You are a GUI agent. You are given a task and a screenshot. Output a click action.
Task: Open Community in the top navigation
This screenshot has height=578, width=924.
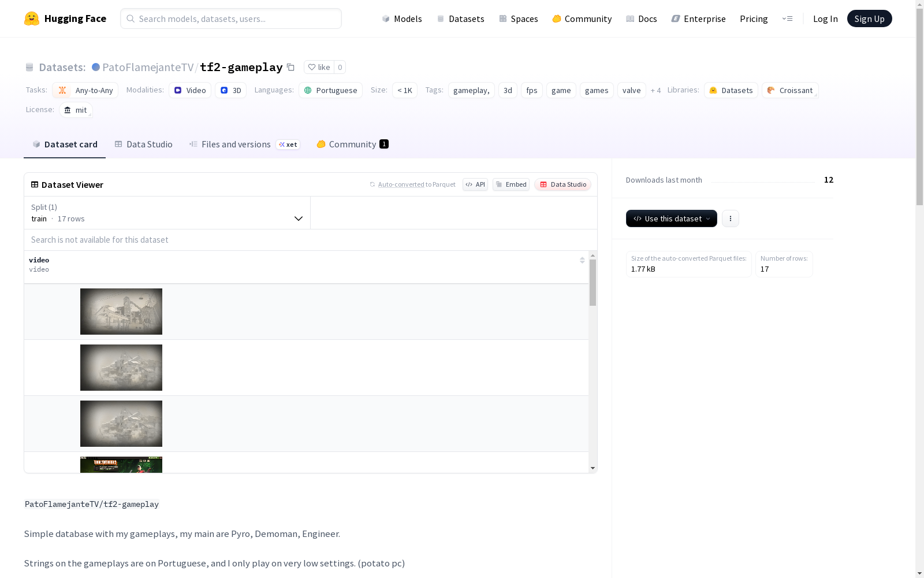point(582,18)
